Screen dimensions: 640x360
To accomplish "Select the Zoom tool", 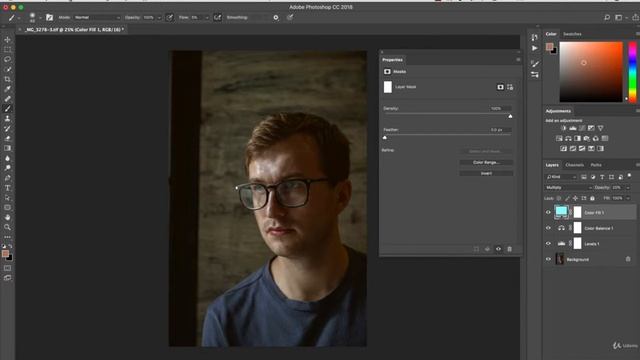I will click(x=7, y=227).
